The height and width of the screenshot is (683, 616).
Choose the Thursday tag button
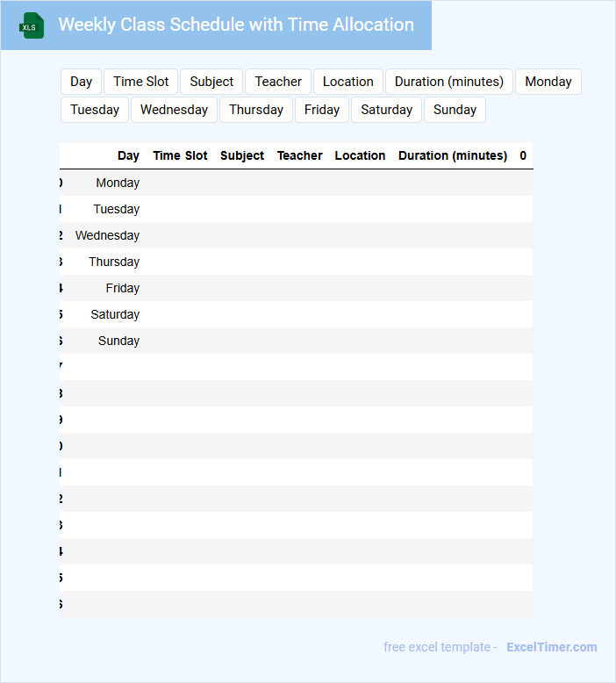[x=256, y=110]
